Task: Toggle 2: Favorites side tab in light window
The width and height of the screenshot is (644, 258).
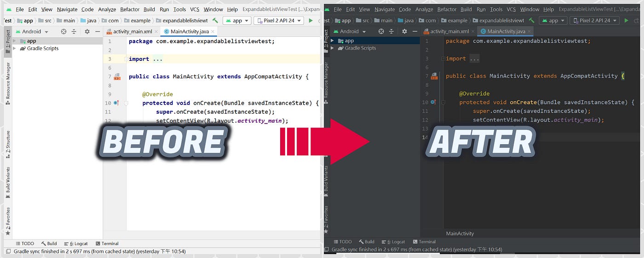Action: pos(8,222)
